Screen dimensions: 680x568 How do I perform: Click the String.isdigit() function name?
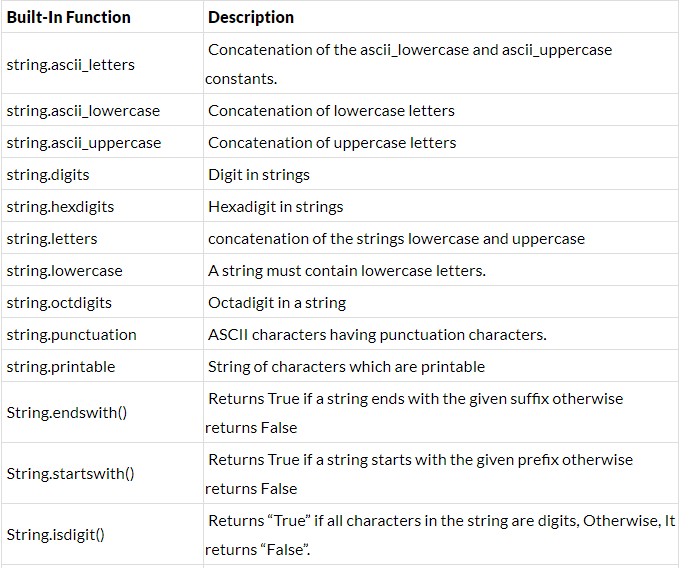point(56,535)
